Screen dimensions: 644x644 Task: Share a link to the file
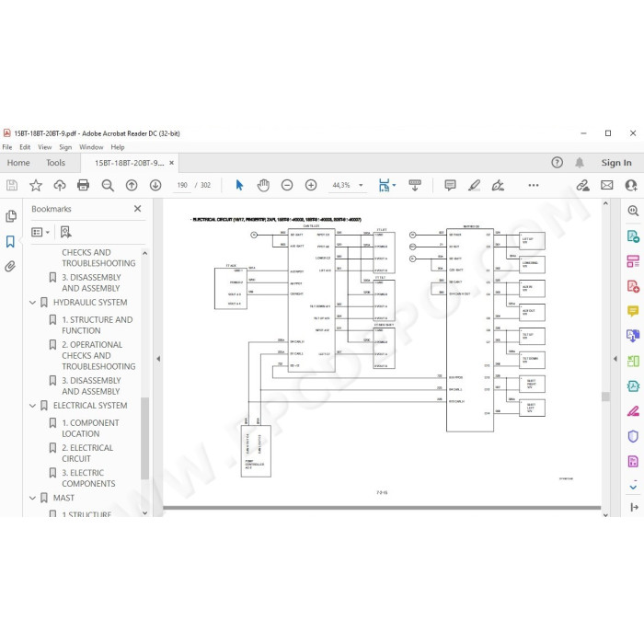tap(582, 185)
